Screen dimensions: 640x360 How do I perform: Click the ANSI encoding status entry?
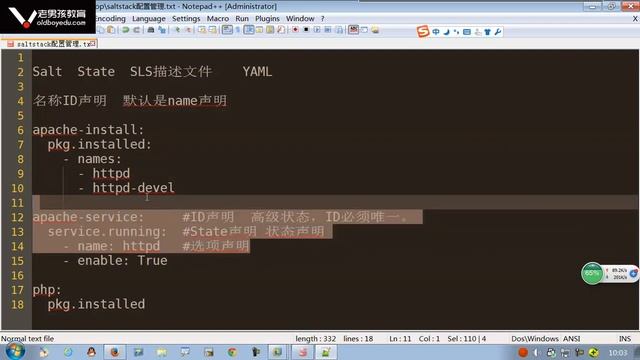(571, 339)
